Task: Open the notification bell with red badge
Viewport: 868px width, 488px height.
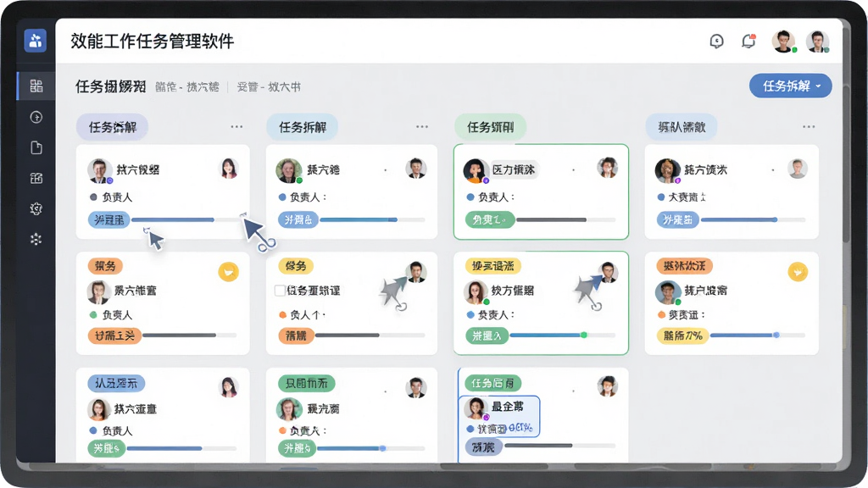Action: [748, 42]
